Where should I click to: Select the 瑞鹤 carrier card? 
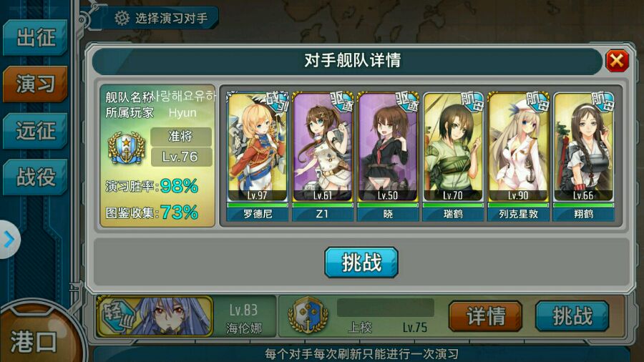453,157
